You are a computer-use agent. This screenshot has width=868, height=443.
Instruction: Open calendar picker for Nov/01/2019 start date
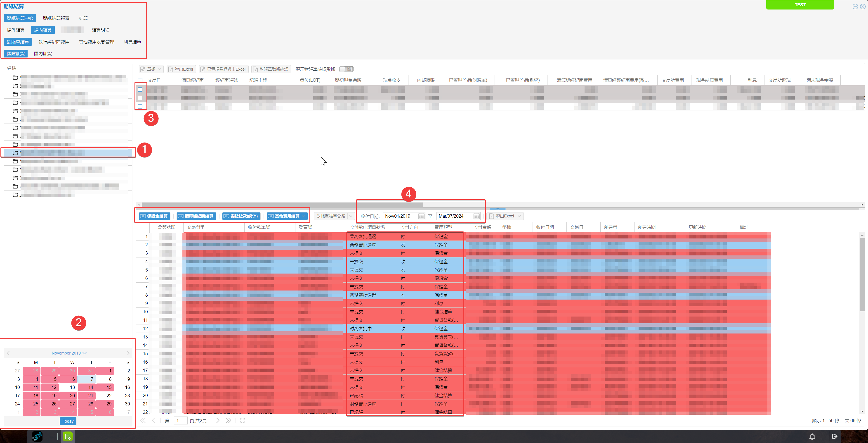point(421,216)
